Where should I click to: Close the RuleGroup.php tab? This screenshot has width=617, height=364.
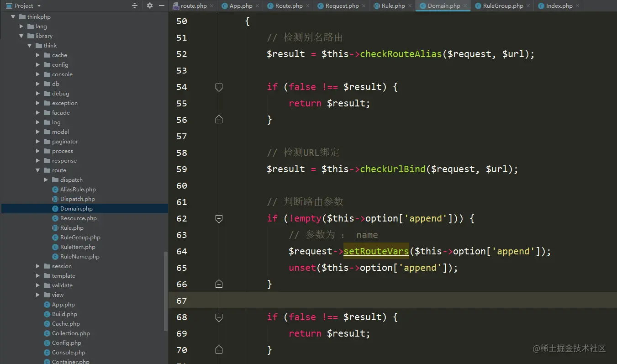(x=528, y=6)
